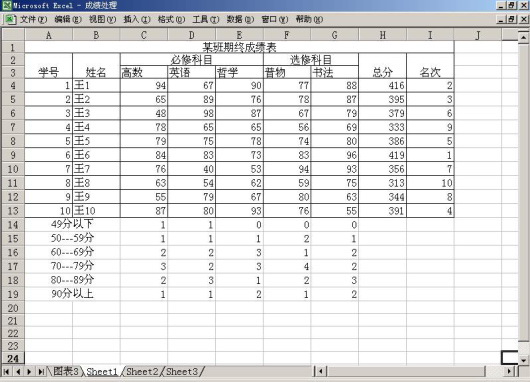This screenshot has height=382, width=530.
Task: Click the Excel application icon in title bar
Action: pos(7,5)
